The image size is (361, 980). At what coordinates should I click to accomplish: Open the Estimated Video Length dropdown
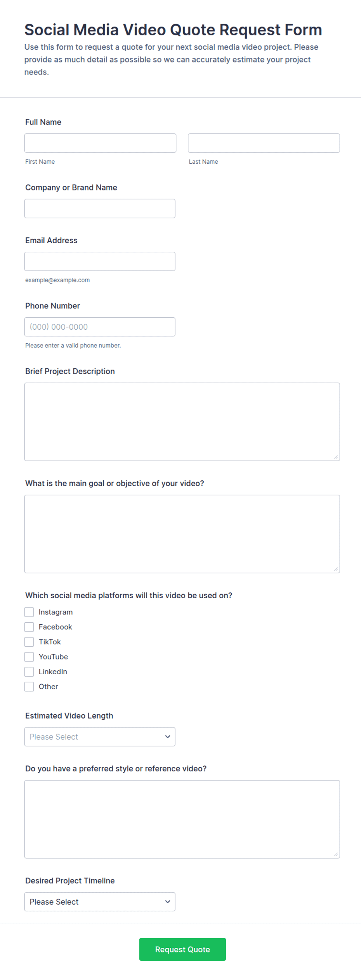point(100,737)
